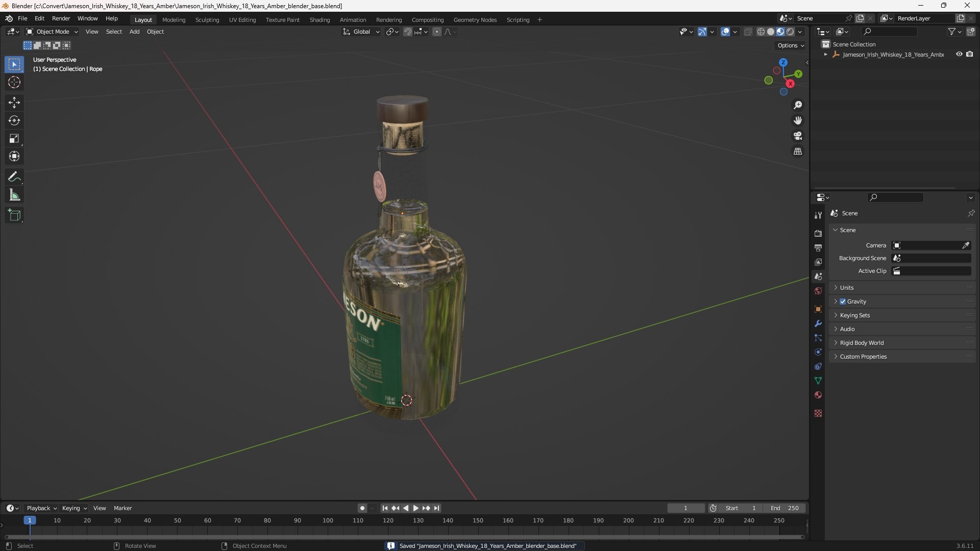Expand Jameson collection in outliner
This screenshot has width=980, height=551.
click(825, 55)
